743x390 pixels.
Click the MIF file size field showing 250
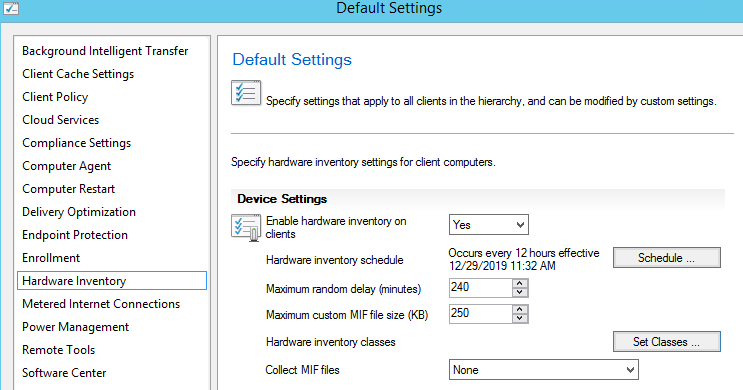[480, 314]
